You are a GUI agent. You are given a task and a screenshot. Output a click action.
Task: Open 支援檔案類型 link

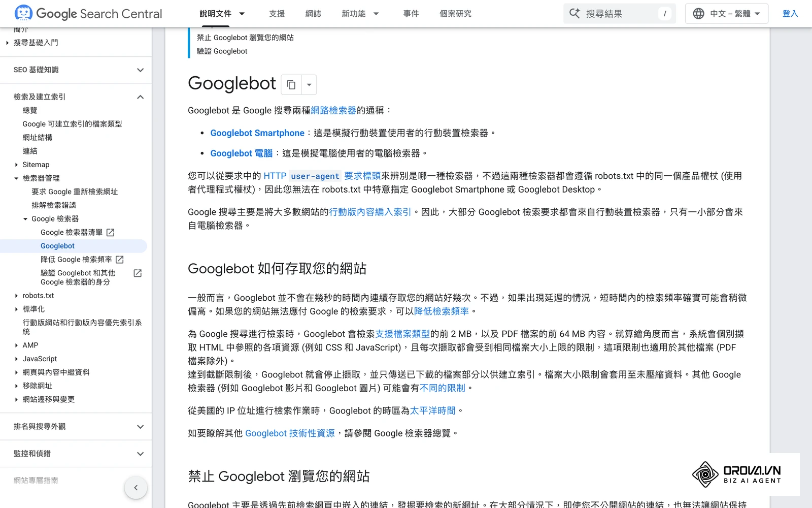tap(402, 334)
